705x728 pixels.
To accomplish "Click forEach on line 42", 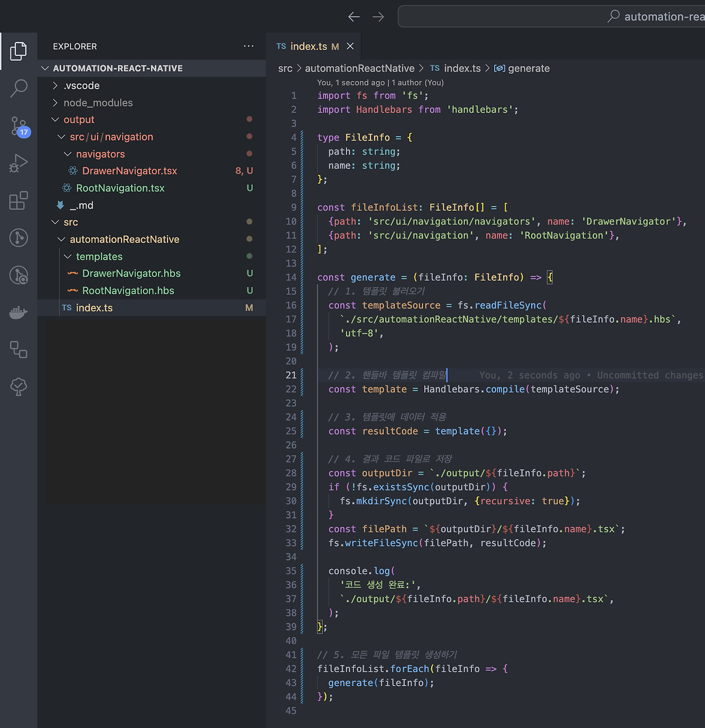I will 409,669.
